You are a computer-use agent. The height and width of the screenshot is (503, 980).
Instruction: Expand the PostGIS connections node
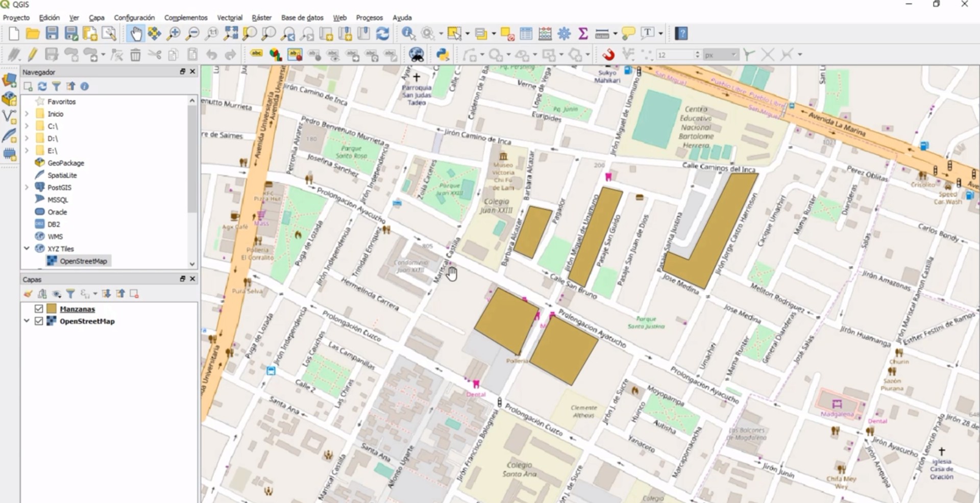coord(27,187)
